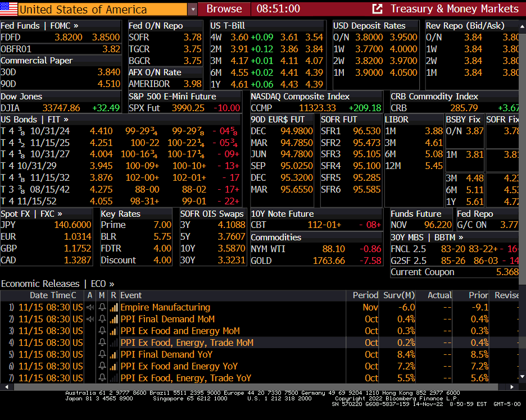Expand Economic Releases | ECO » section

pyautogui.click(x=57, y=284)
